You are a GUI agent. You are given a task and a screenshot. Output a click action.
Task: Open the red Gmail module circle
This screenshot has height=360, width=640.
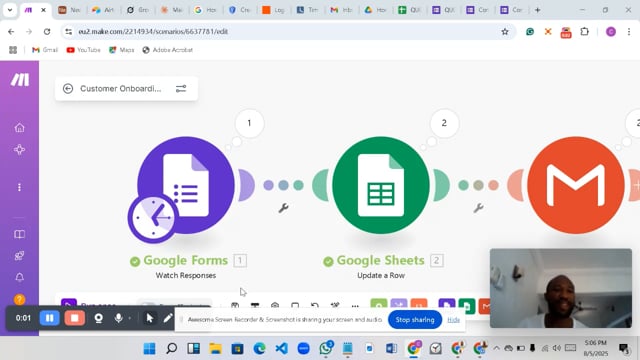(576, 185)
